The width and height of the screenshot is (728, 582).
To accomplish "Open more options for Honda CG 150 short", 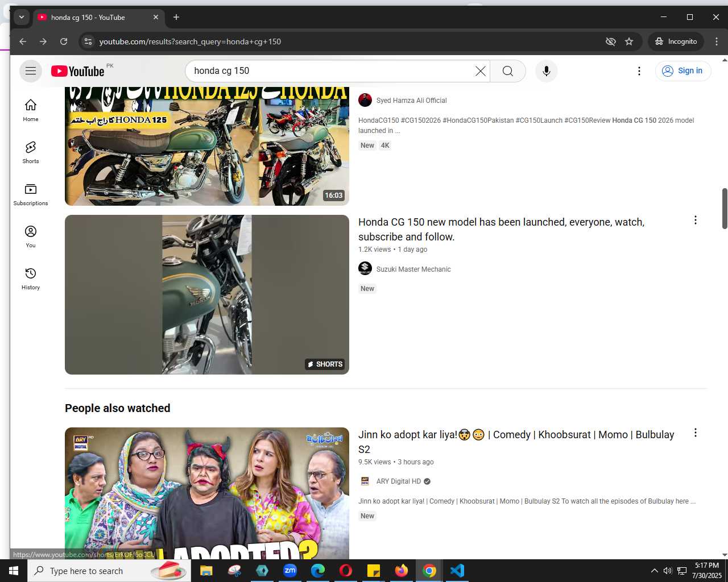I will click(695, 220).
